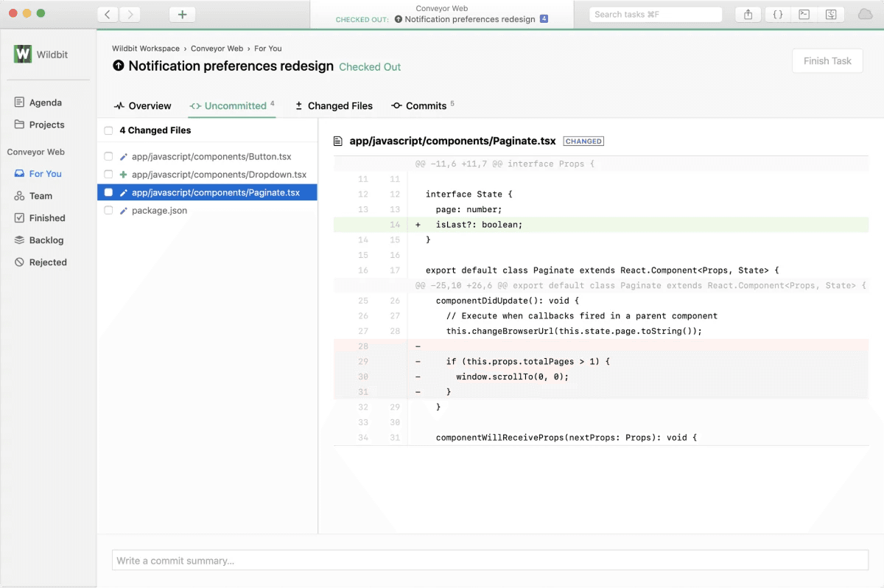
Task: Click the '// Execute when callbacks fired' comment line
Action: [601, 316]
